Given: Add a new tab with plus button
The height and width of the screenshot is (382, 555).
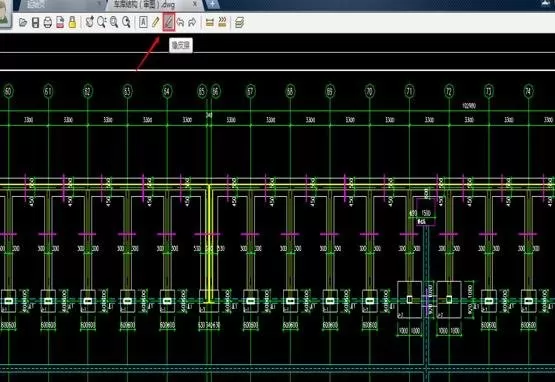Looking at the screenshot, I should click(x=212, y=4).
